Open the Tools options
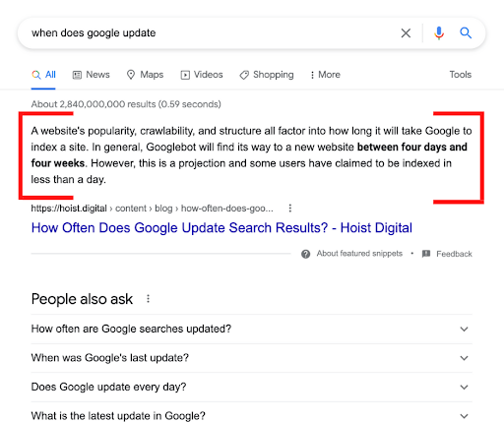 tap(461, 75)
